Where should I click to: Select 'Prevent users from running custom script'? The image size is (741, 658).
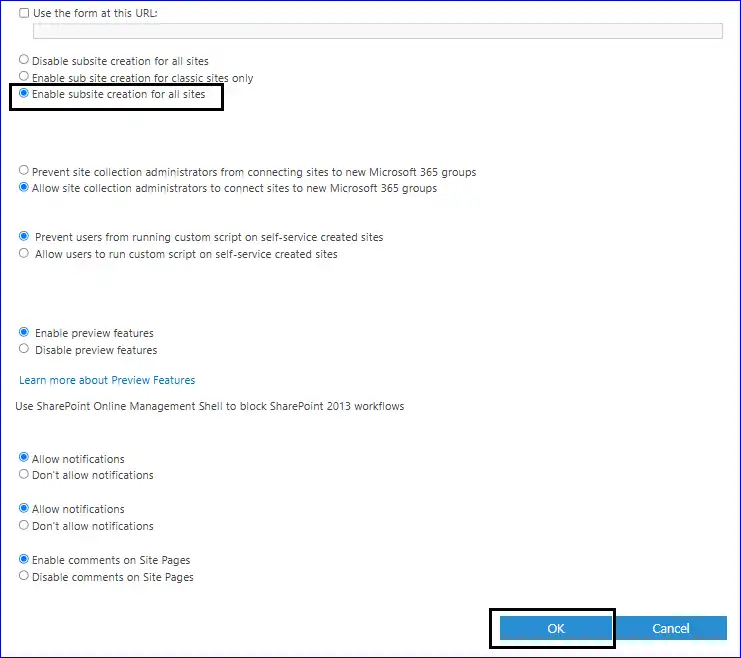point(24,237)
